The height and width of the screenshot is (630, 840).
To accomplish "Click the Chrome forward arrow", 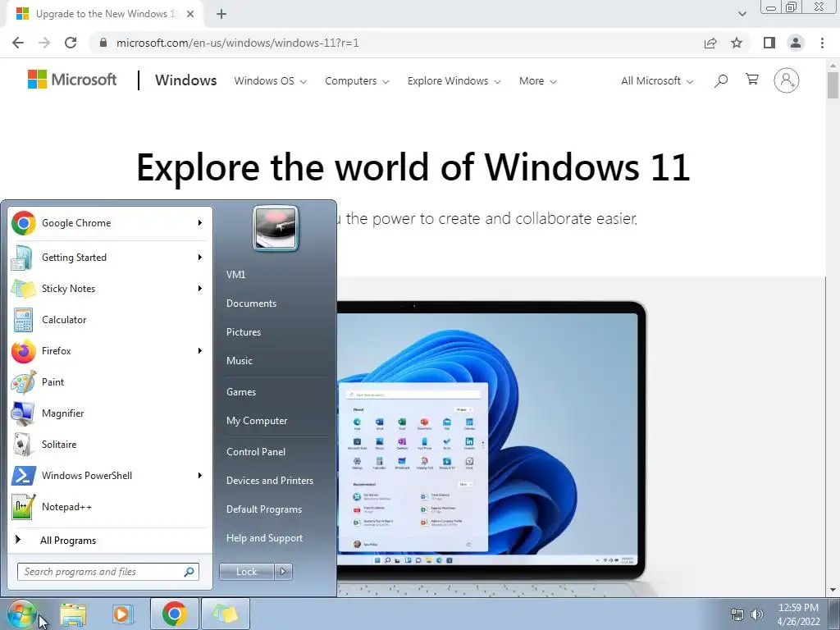I will (x=44, y=43).
